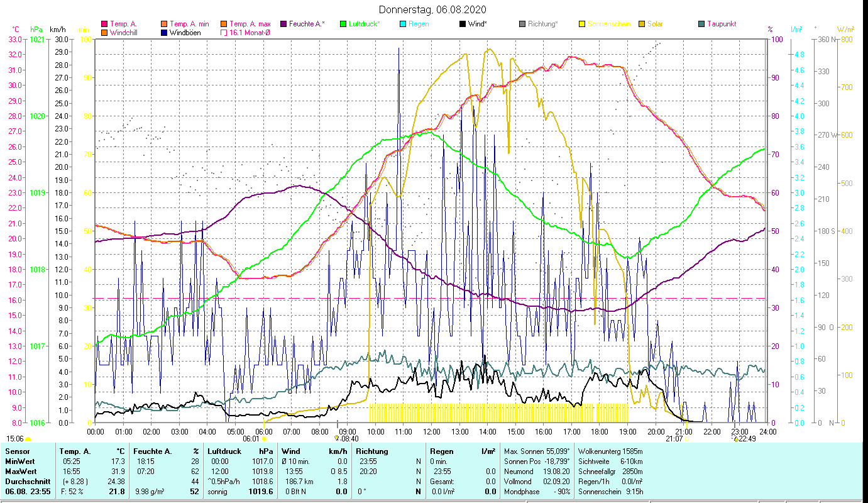Click the W/m² axis unit label
This screenshot has height=503, width=868.
click(x=846, y=30)
